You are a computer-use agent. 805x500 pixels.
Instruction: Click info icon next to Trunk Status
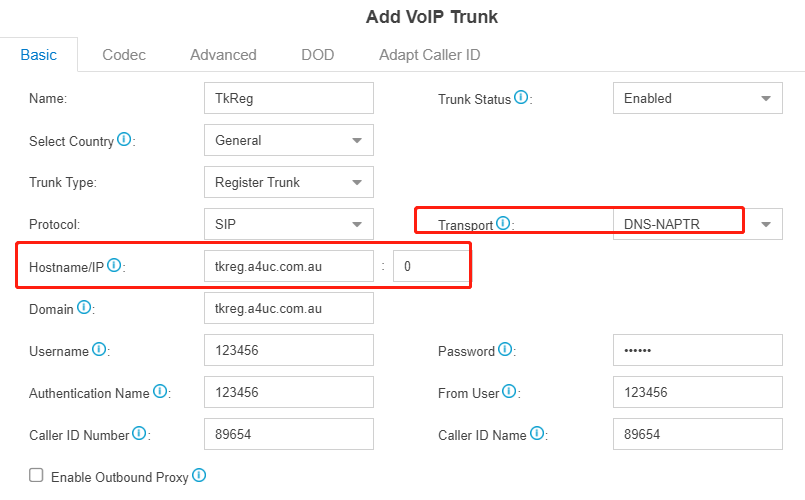click(x=521, y=97)
